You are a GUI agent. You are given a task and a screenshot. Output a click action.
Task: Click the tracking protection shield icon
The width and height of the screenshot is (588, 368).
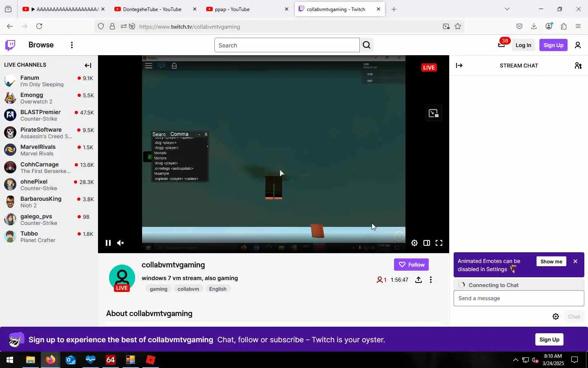[101, 27]
